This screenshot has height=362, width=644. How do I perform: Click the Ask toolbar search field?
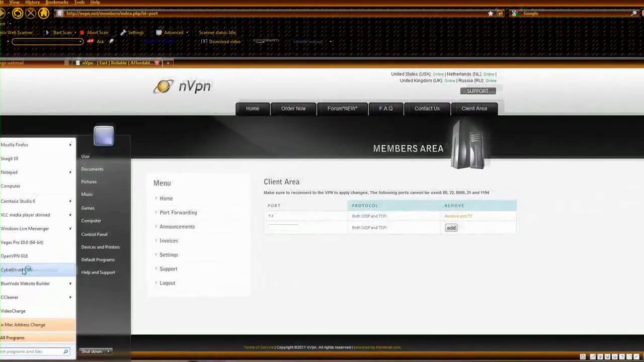(x=47, y=42)
